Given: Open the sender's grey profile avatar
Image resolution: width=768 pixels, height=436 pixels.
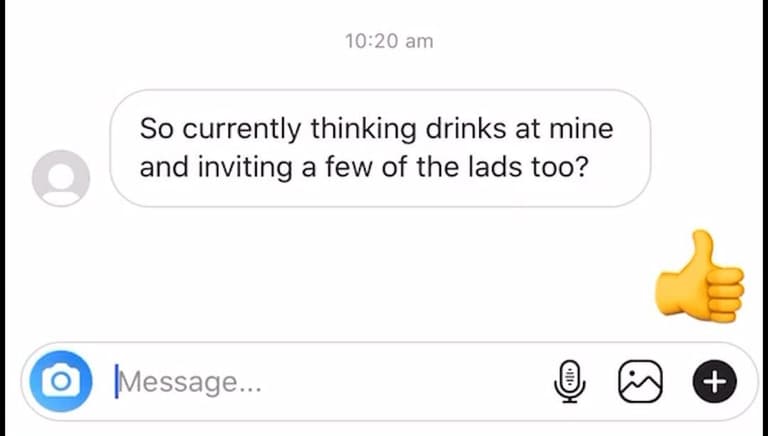Looking at the screenshot, I should [61, 178].
